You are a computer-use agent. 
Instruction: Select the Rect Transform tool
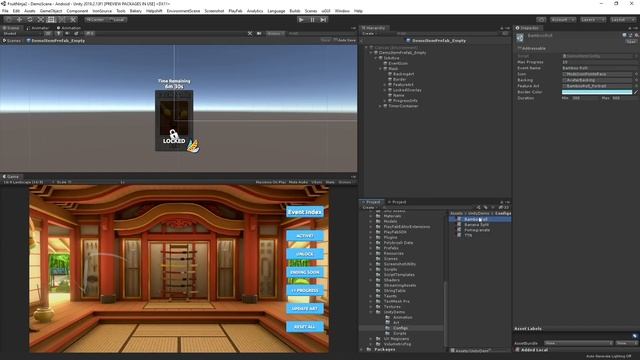click(51, 20)
